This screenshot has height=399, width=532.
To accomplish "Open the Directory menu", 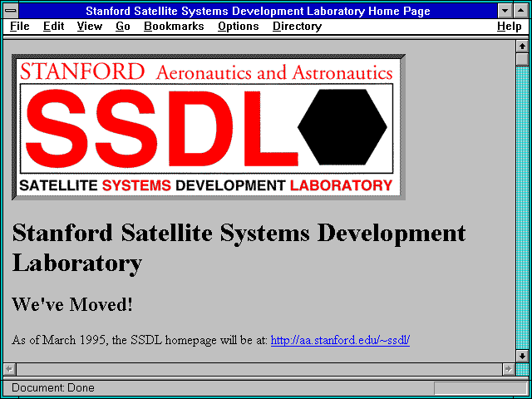I will coord(298,26).
